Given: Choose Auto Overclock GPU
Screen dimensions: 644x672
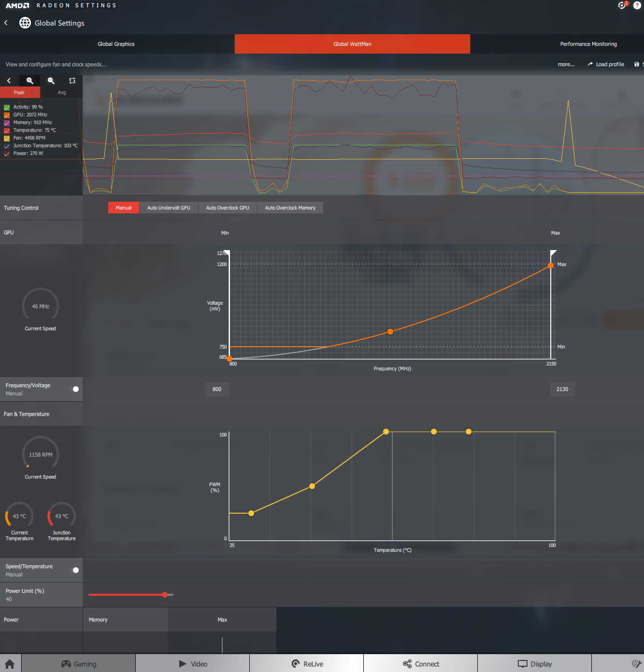Looking at the screenshot, I should click(x=228, y=208).
